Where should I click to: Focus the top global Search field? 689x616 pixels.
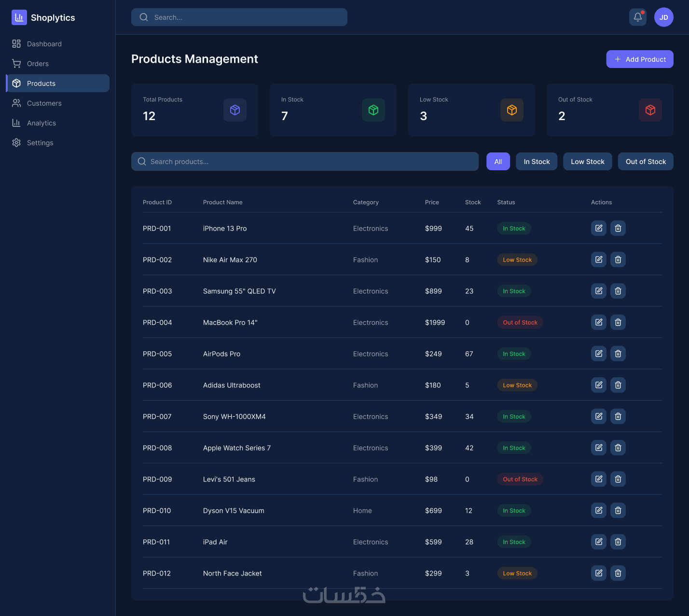pyautogui.click(x=239, y=17)
